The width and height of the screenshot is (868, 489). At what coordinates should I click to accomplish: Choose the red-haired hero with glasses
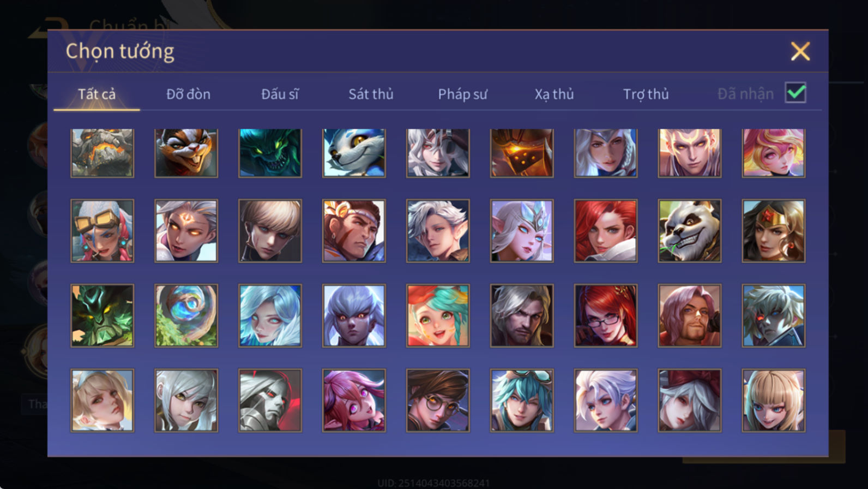pyautogui.click(x=605, y=315)
